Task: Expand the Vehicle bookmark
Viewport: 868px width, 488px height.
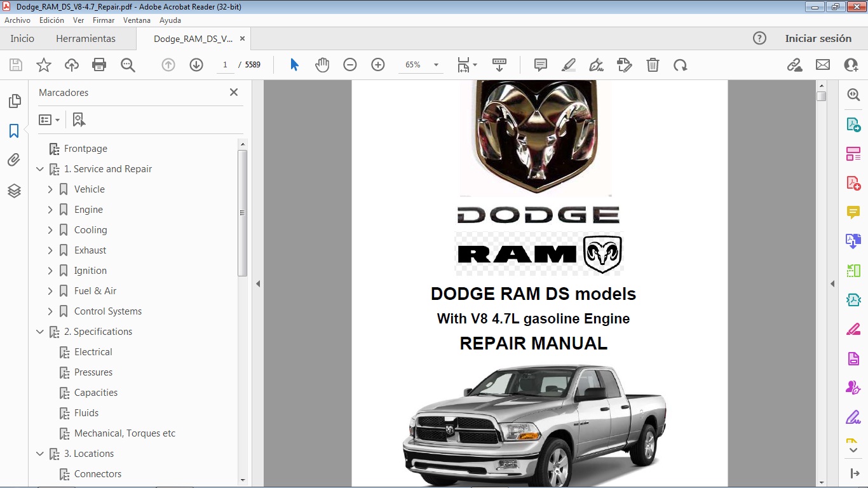Action: pyautogui.click(x=50, y=189)
